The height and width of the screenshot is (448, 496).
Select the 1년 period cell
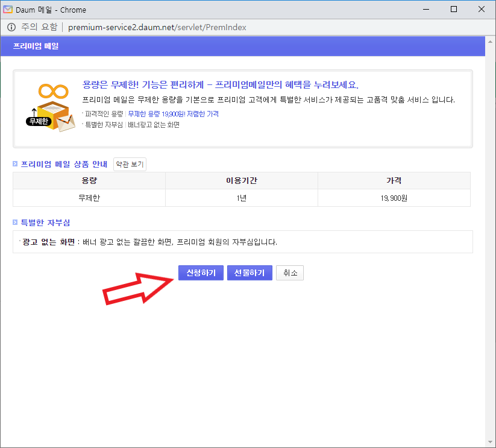pos(242,198)
